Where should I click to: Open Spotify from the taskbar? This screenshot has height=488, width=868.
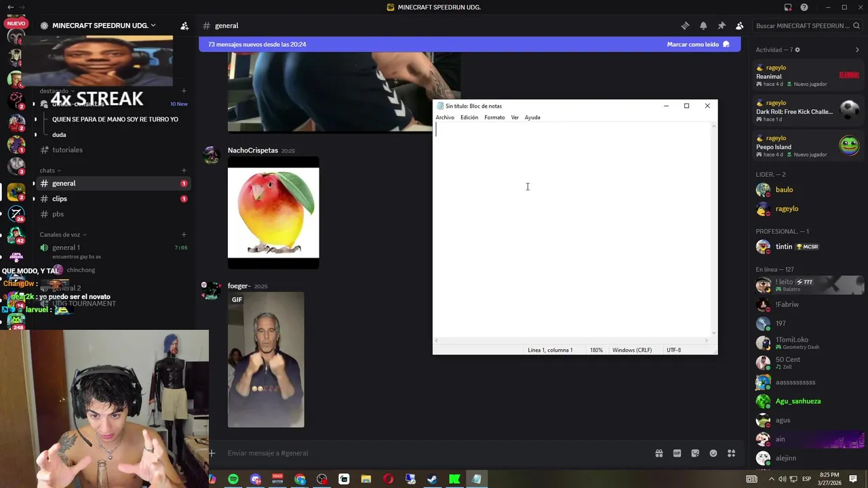pos(233,479)
